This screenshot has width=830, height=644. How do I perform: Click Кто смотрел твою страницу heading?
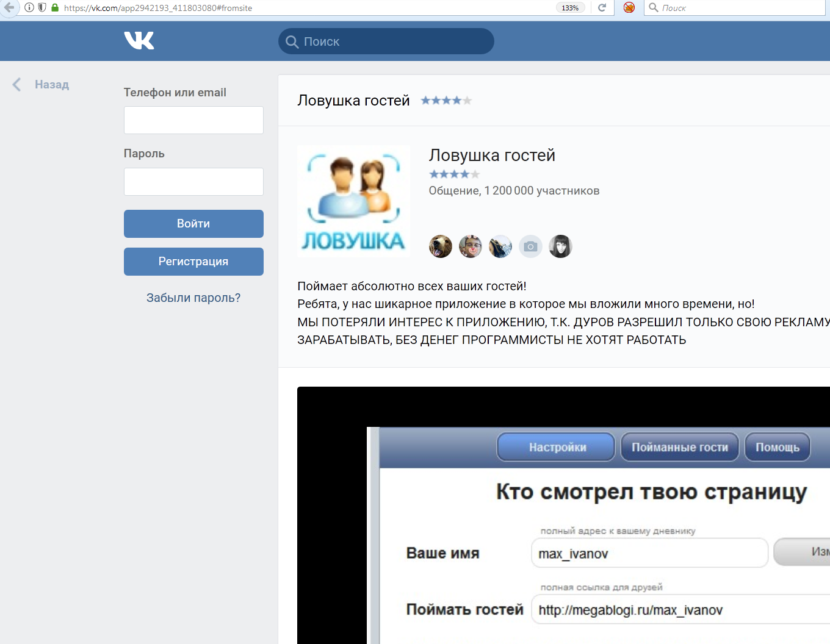652,492
